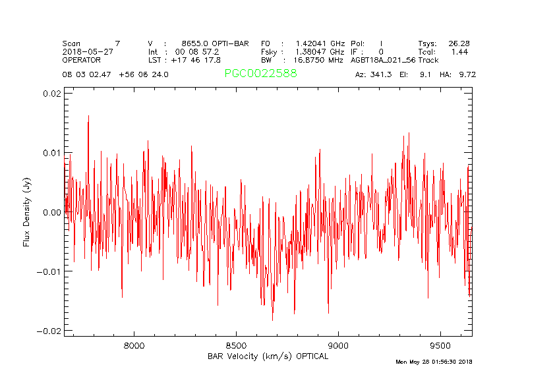Click the Scan number header text
The height and width of the screenshot is (392, 555).
coord(91,43)
